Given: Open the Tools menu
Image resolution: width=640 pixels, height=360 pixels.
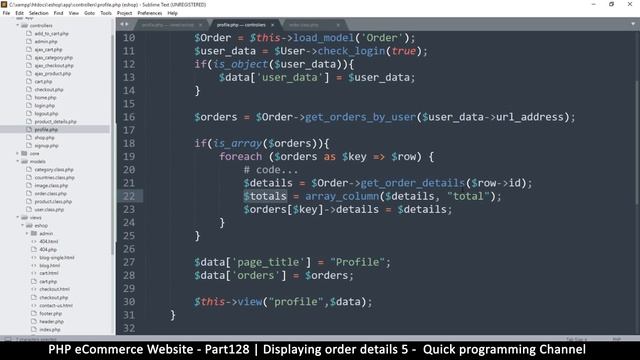Looking at the screenshot, I should tap(106, 13).
